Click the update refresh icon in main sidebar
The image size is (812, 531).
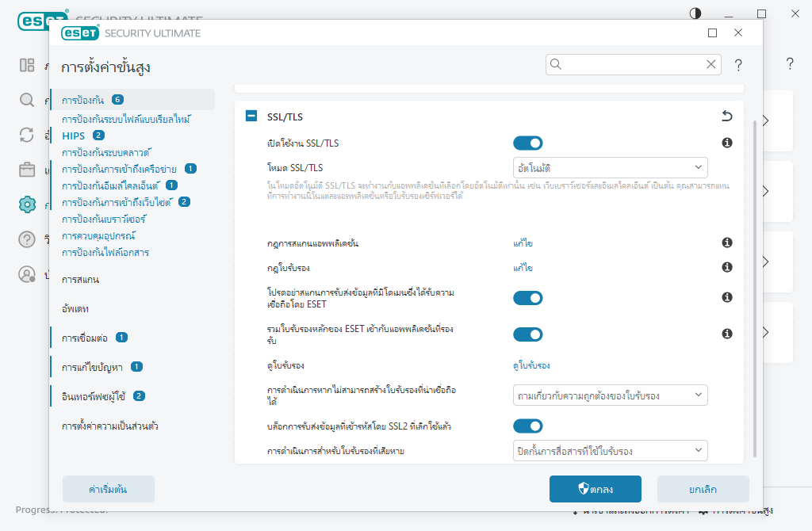click(x=27, y=135)
